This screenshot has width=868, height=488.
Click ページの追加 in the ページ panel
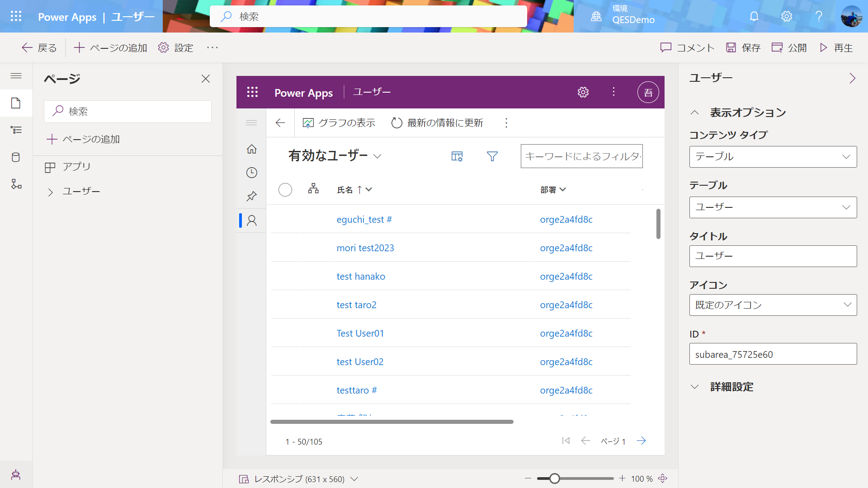[83, 139]
